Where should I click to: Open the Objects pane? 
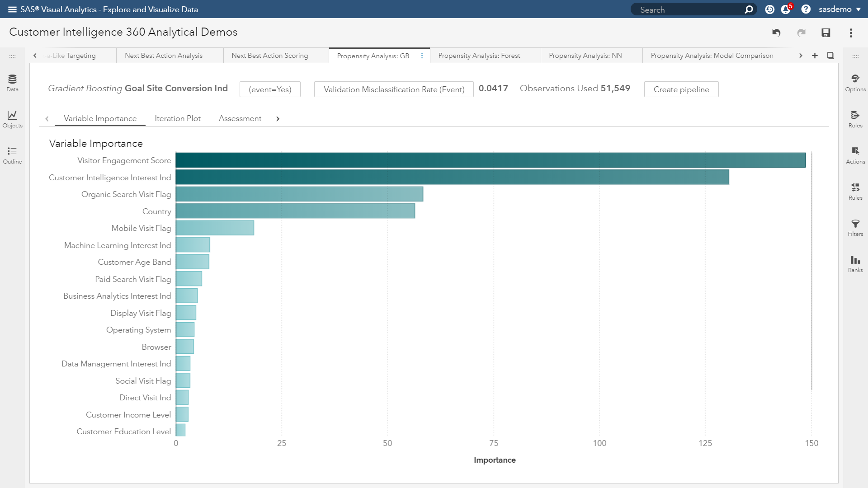(x=12, y=119)
